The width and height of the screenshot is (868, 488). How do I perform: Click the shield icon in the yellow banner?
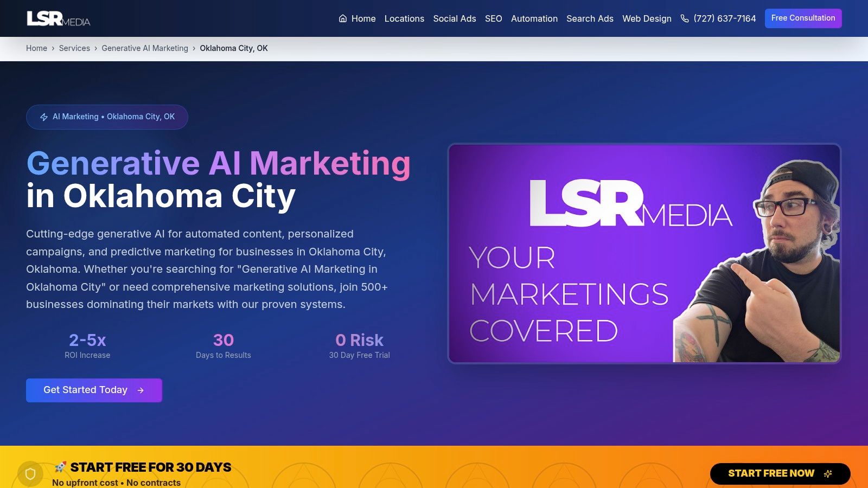pos(30,474)
